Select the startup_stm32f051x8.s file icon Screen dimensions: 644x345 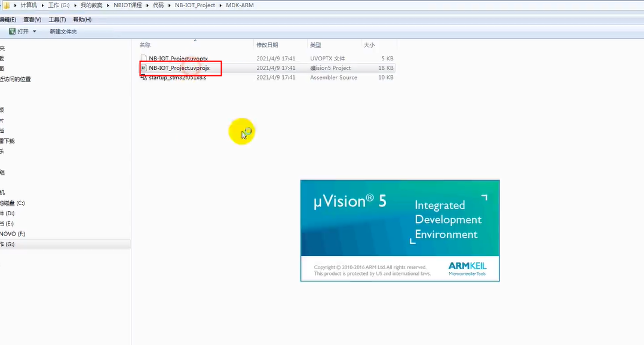[x=144, y=77]
